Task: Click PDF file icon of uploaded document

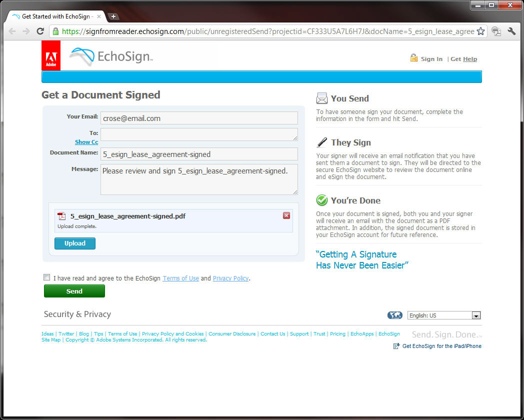Action: point(61,216)
